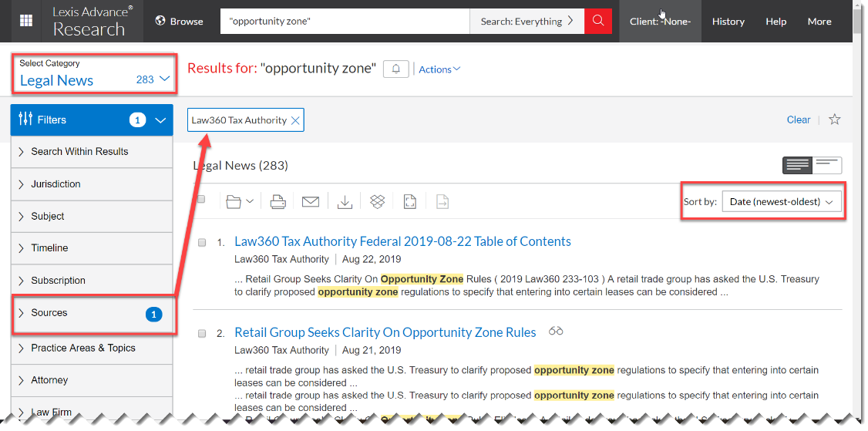The image size is (868, 431).
Task: Expand the Timeline filter
Action: pyautogui.click(x=92, y=248)
